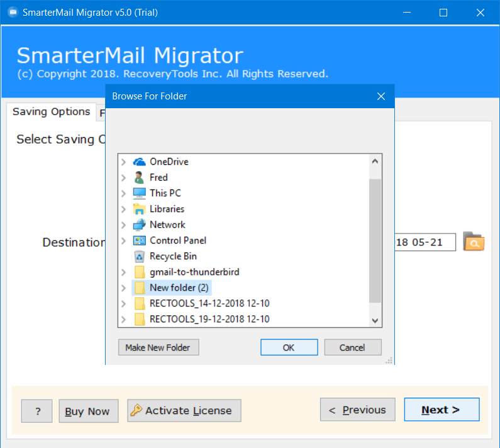
Task: Expand the Fred user node
Action: [x=124, y=177]
